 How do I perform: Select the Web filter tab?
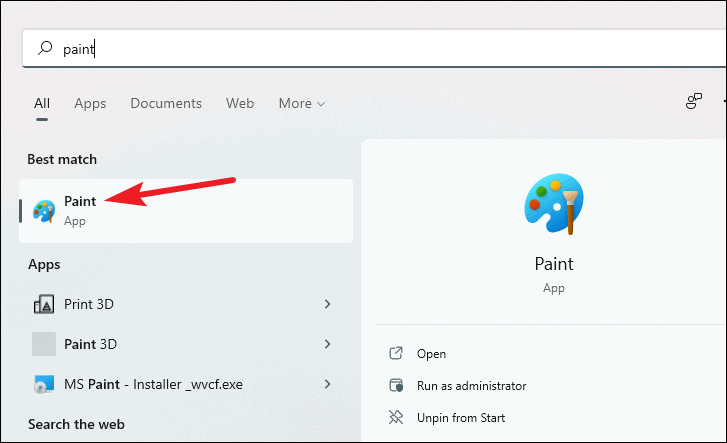(240, 103)
